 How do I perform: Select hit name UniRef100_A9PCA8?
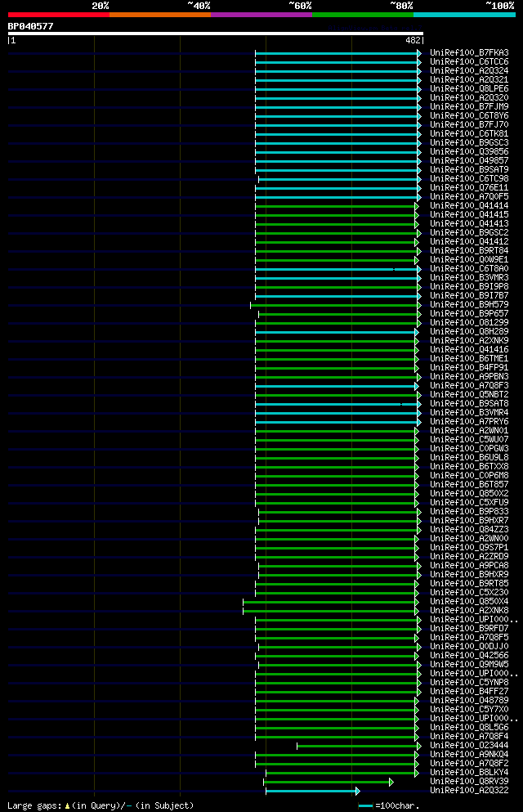[x=469, y=566]
